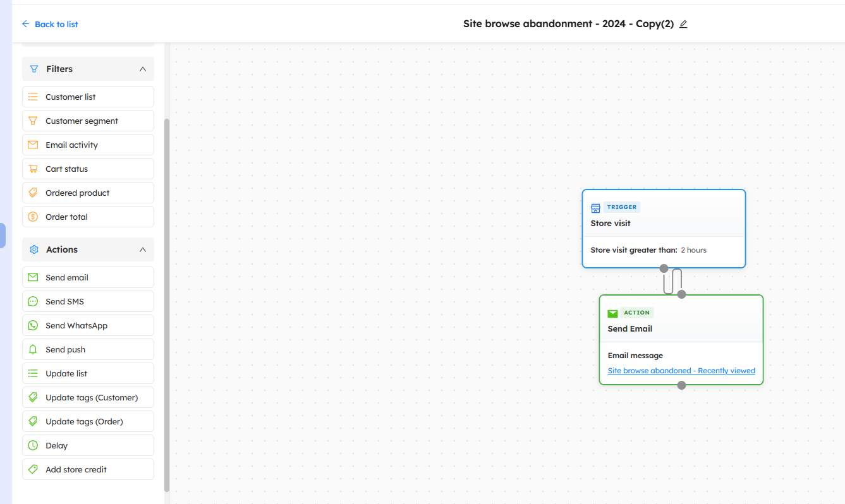Click the left sidebar vertical scrollbar
This screenshot has height=504, width=845.
click(167, 303)
